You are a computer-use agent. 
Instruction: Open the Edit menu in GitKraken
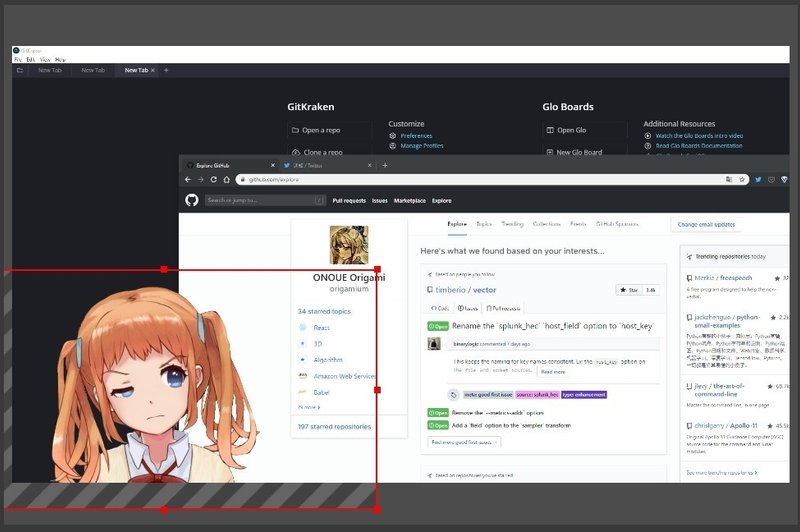pos(31,60)
